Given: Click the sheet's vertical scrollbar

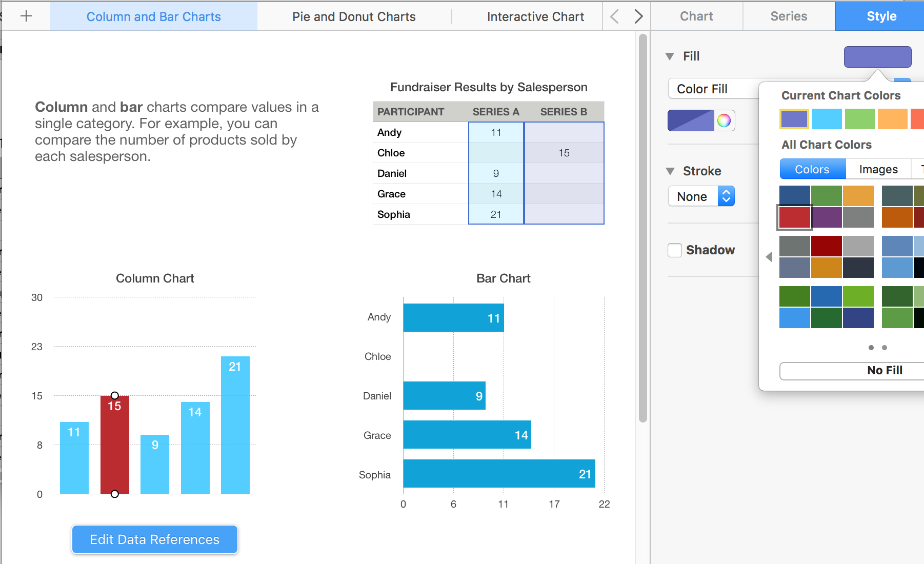Looking at the screenshot, I should (643, 228).
